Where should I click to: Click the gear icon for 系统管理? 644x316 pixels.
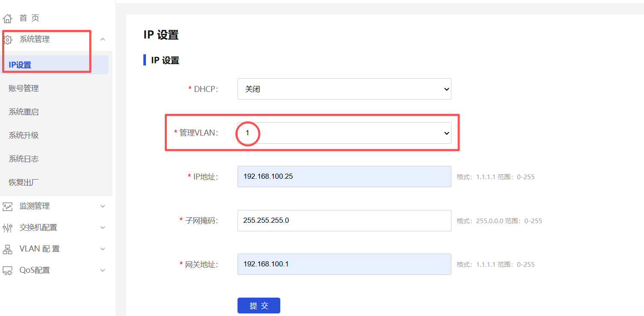coord(7,40)
